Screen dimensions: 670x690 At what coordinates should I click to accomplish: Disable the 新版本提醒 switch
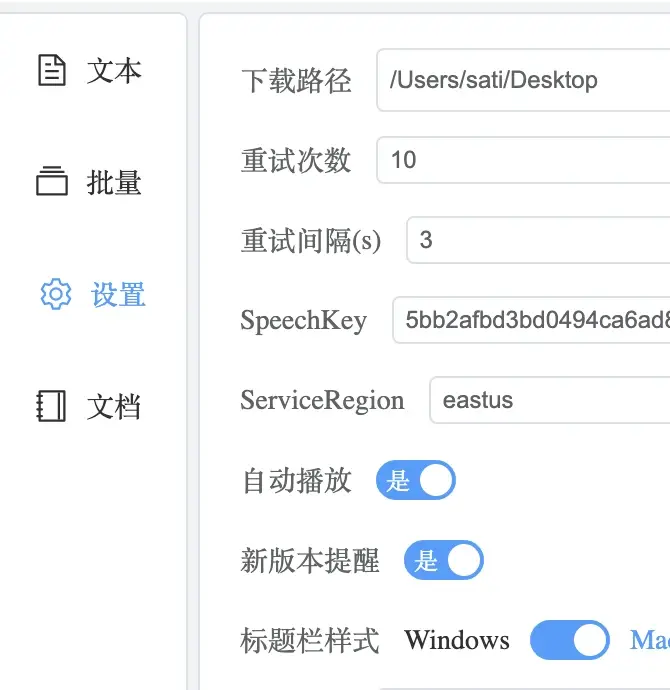443,560
